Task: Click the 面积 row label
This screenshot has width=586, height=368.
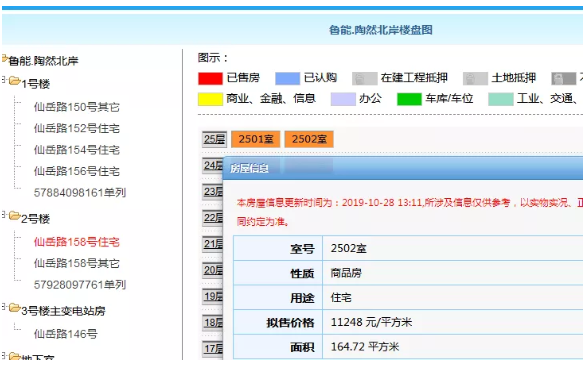Action: (x=302, y=347)
